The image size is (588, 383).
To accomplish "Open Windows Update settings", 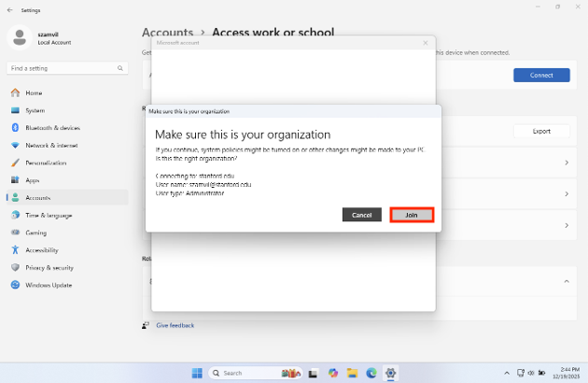I will click(67, 285).
